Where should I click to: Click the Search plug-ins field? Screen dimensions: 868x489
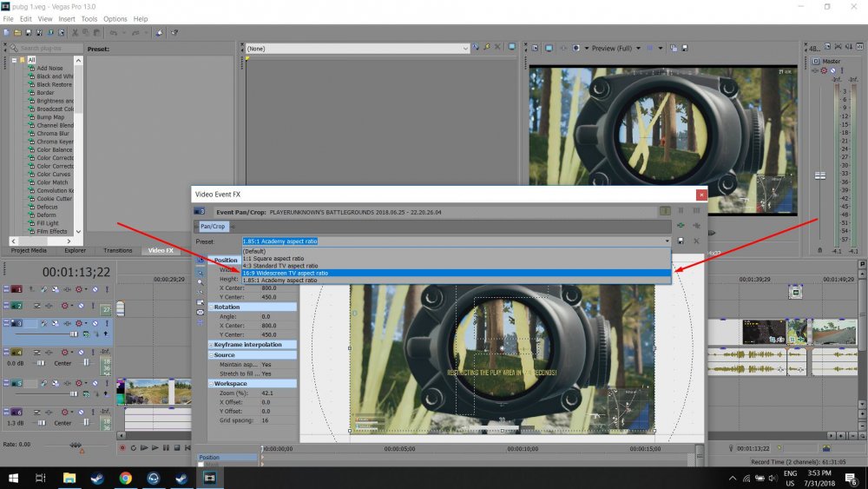click(x=46, y=48)
